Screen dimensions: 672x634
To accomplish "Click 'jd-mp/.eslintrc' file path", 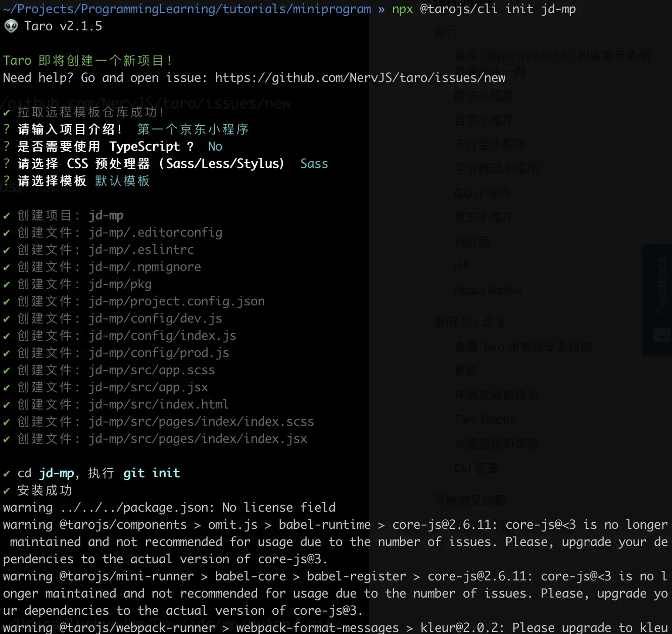I will point(141,250).
